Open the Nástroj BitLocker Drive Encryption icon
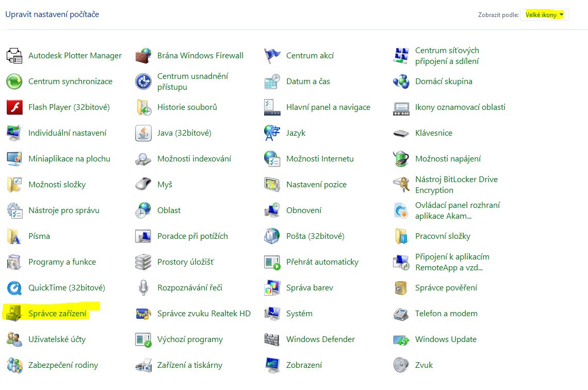The width and height of the screenshot is (588, 390). [401, 185]
